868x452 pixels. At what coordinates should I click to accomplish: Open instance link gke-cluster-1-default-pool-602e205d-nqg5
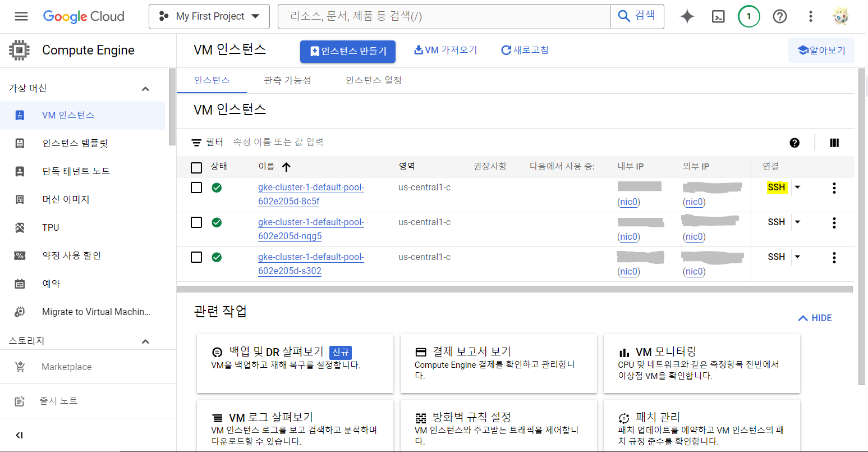click(x=311, y=229)
